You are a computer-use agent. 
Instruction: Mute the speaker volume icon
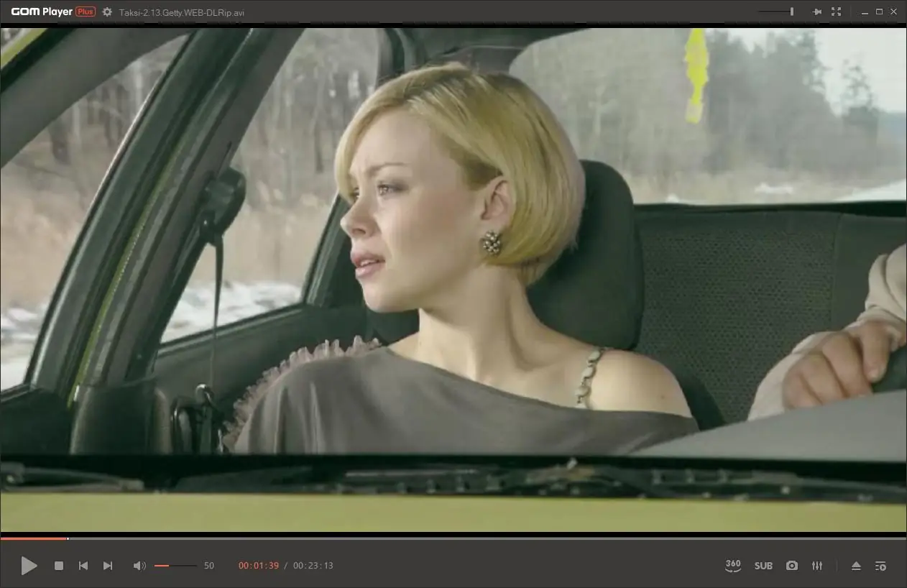click(139, 566)
